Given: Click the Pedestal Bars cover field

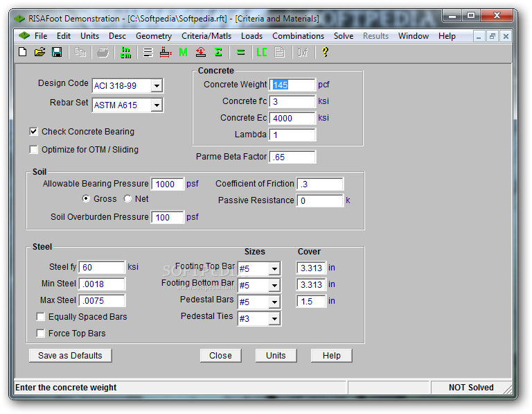Looking at the screenshot, I should (311, 301).
